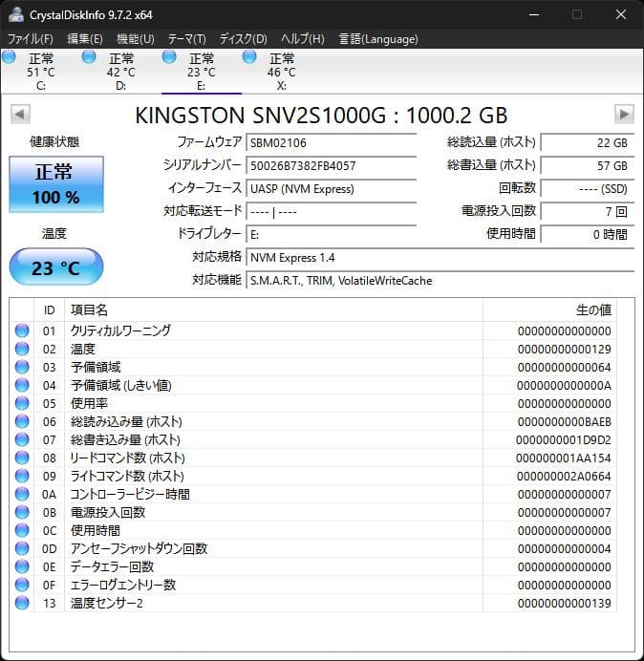Click status orb of ライトコマンド数 (ホスト) row
644x661 pixels.
pyautogui.click(x=22, y=476)
